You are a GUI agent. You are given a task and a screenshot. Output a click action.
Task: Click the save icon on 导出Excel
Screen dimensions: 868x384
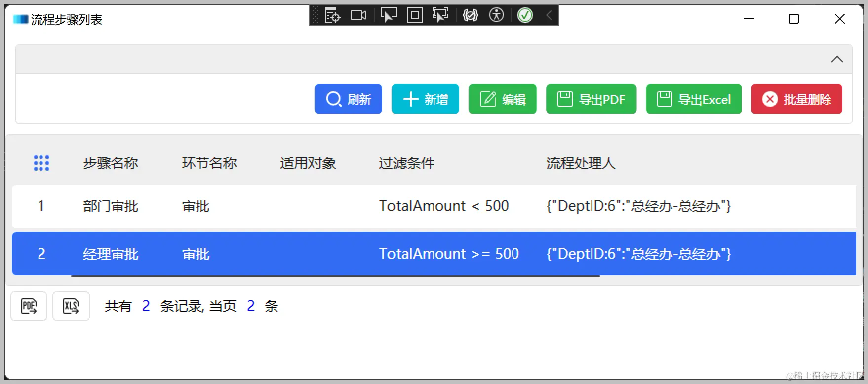(665, 99)
